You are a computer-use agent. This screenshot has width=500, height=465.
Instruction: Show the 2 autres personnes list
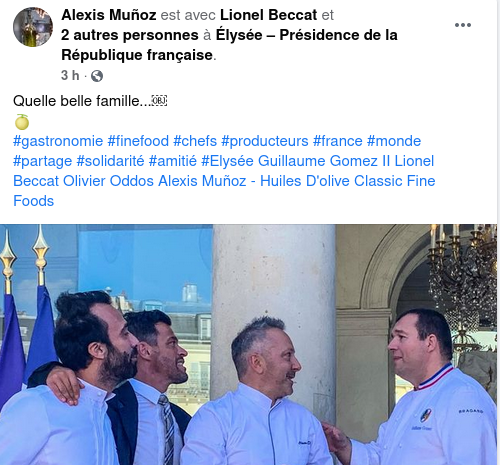[x=130, y=35]
